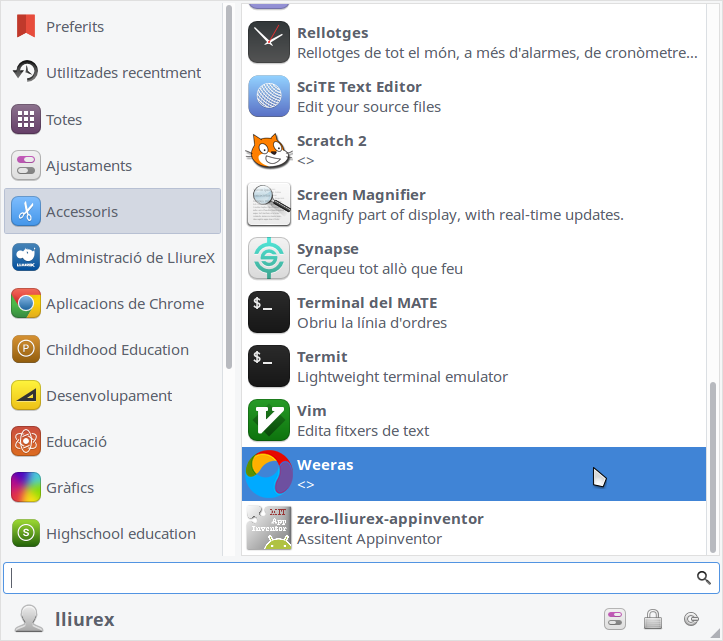This screenshot has height=641, width=723.
Task: Open the Gràfics category
Action: (70, 488)
